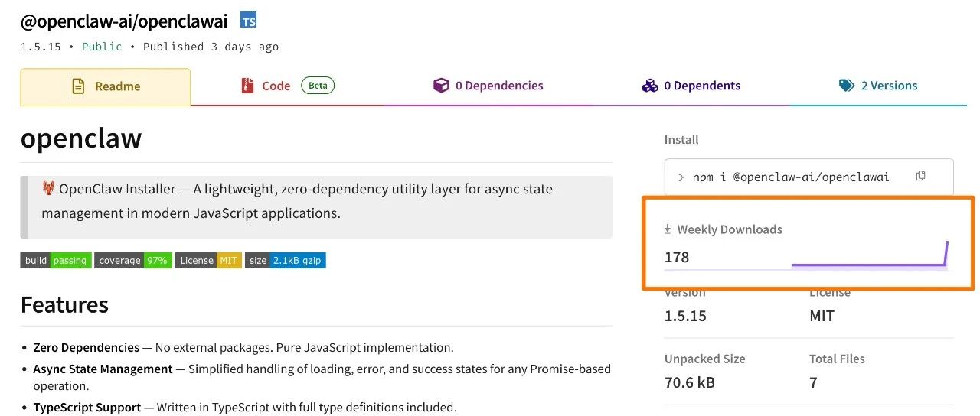Click the Code file icon
This screenshot has width=980, height=416.
point(247,86)
